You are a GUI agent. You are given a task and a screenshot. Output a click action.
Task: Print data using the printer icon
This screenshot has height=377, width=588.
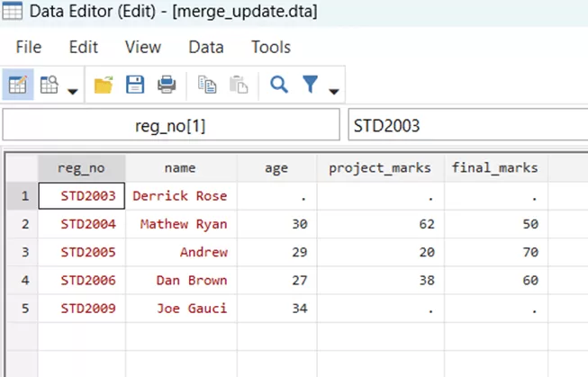[167, 85]
